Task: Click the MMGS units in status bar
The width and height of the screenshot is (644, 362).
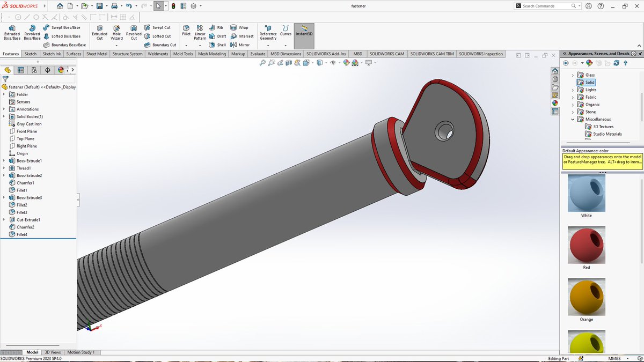Action: [614, 358]
